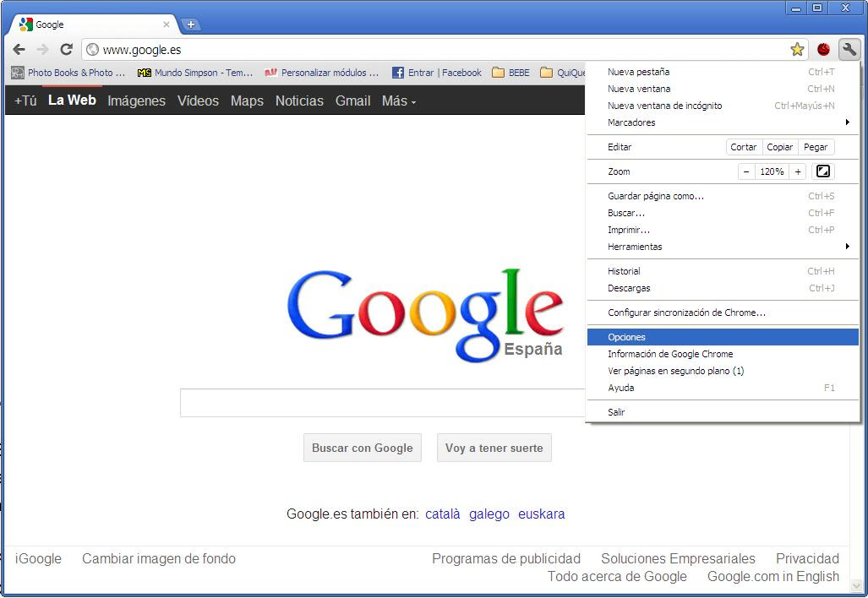
Task: Open Google.com in English link
Action: pyautogui.click(x=773, y=576)
